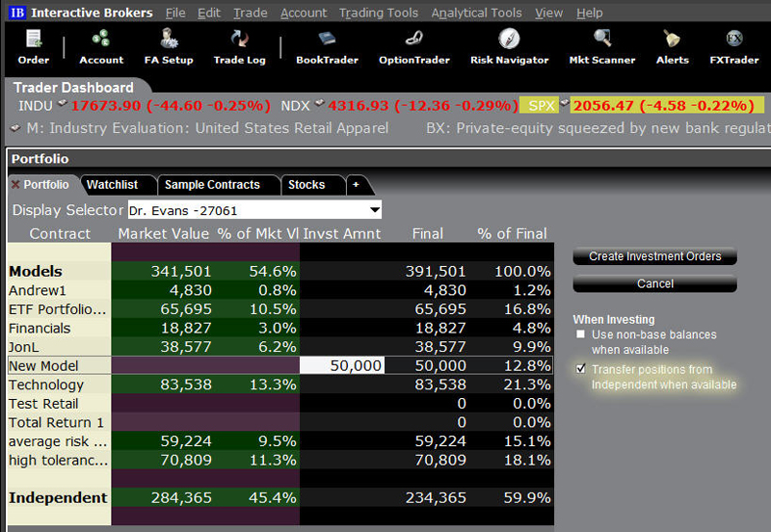This screenshot has height=532, width=771.
Task: Open OptionTrader icon
Action: point(414,47)
